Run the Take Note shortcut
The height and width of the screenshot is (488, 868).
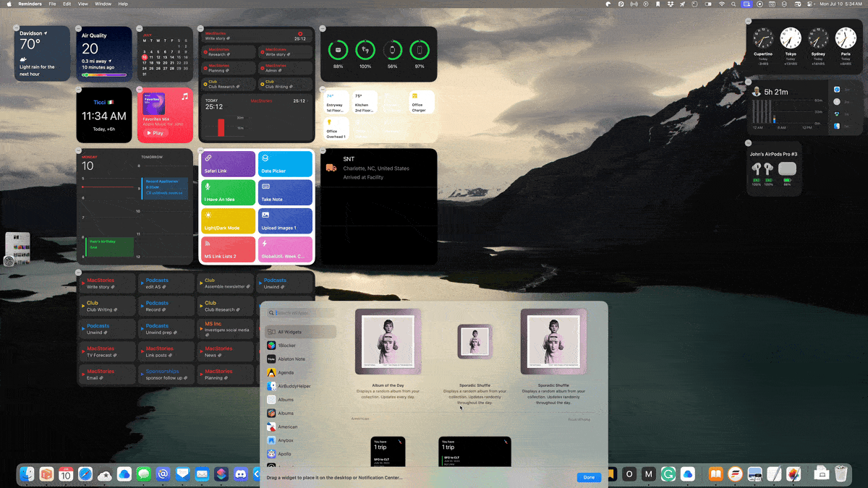[285, 192]
